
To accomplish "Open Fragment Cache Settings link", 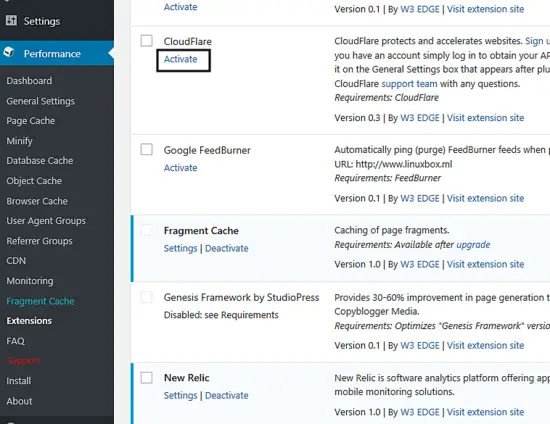I will [181, 248].
